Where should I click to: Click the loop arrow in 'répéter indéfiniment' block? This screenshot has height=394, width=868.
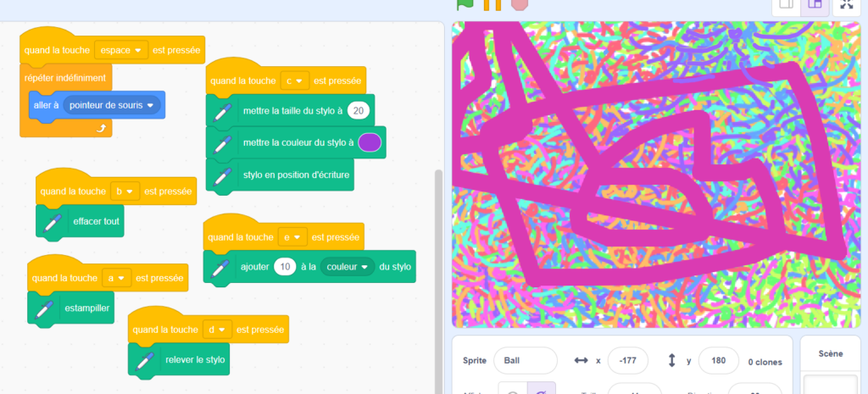tap(102, 129)
